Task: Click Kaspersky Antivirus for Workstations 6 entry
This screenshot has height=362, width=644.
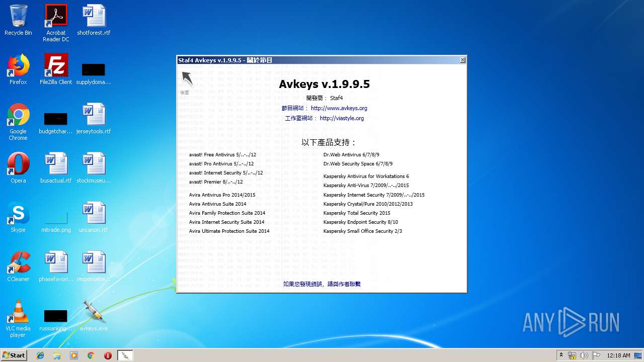Action: pos(366,176)
